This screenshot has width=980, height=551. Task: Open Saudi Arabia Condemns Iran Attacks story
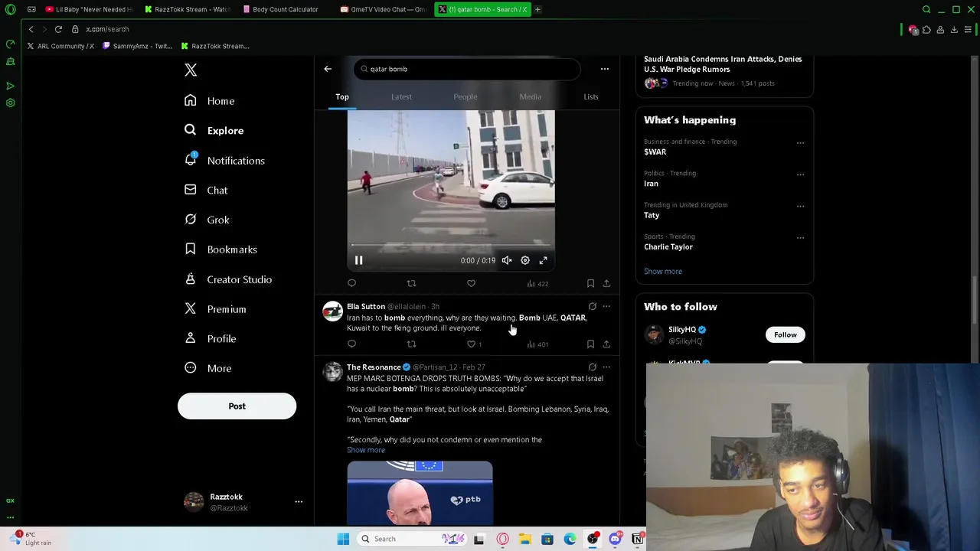pos(723,64)
